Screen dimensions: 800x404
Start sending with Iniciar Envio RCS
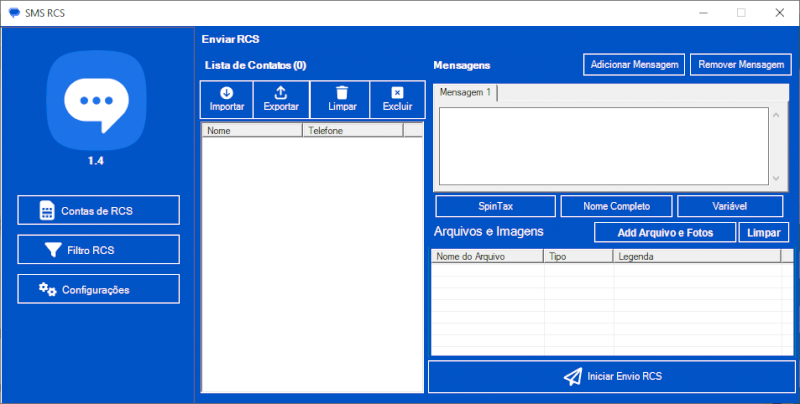[611, 377]
